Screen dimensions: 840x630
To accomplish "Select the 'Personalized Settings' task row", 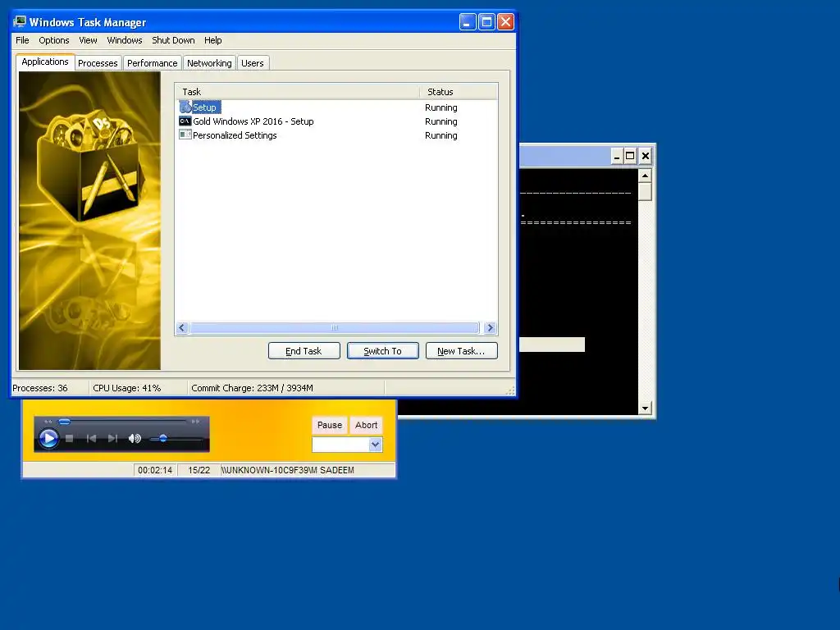I will click(x=336, y=135).
